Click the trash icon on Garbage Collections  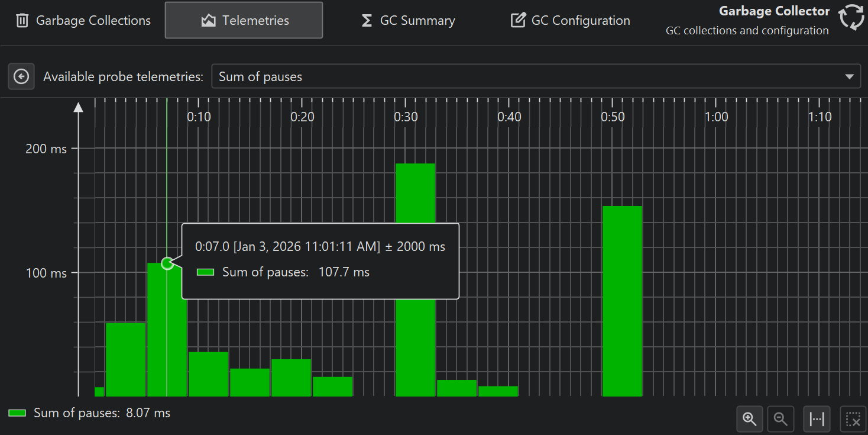[22, 21]
